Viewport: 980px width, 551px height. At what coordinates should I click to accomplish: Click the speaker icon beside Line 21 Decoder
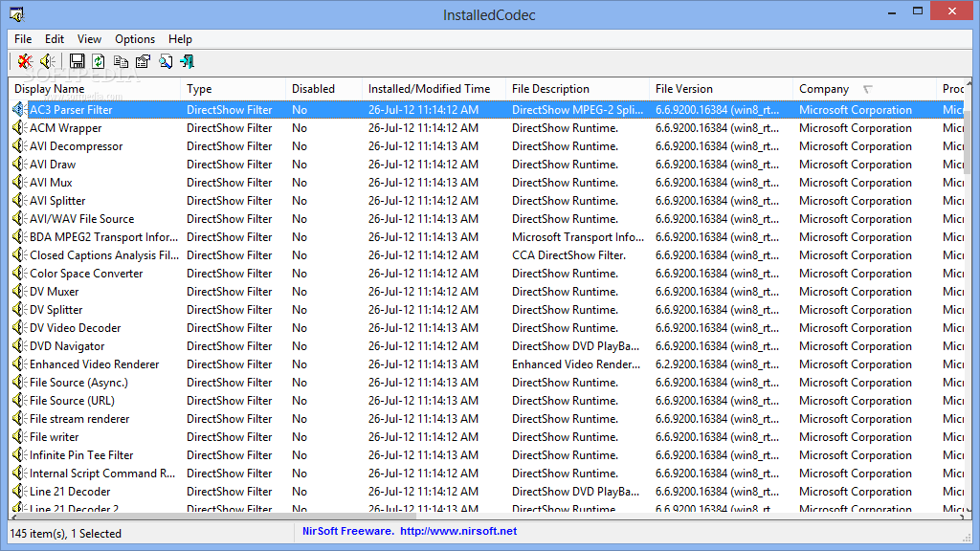pos(19,491)
